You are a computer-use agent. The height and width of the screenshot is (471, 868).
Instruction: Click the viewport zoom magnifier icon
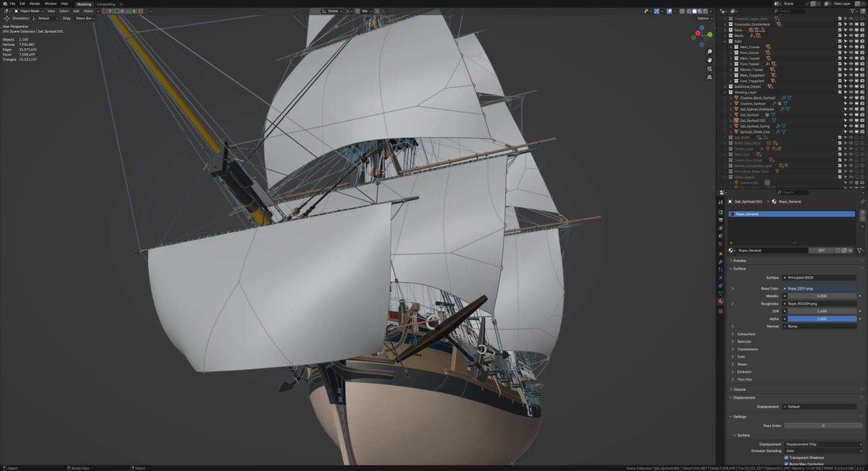[x=709, y=52]
